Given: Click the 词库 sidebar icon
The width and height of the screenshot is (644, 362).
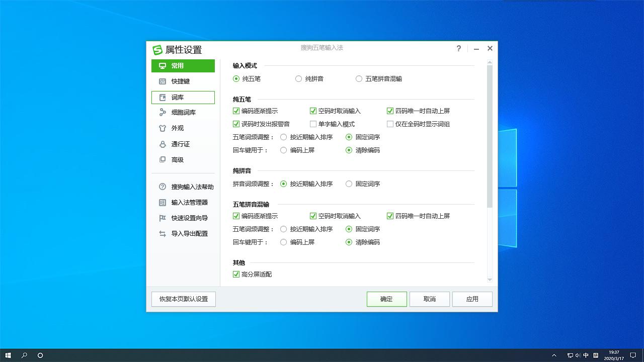Looking at the screenshot, I should pyautogui.click(x=163, y=98).
